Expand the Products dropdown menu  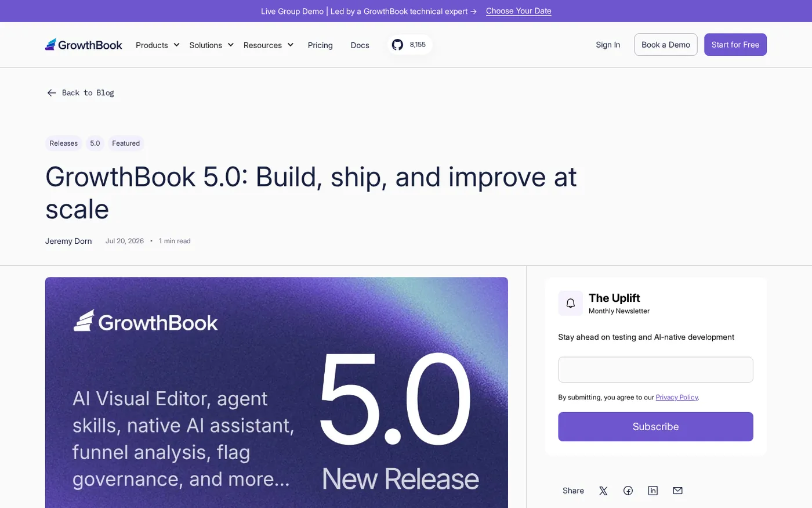(158, 45)
